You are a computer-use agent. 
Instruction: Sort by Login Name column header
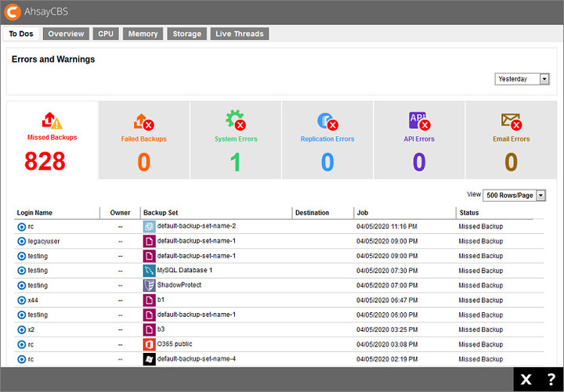(x=34, y=213)
